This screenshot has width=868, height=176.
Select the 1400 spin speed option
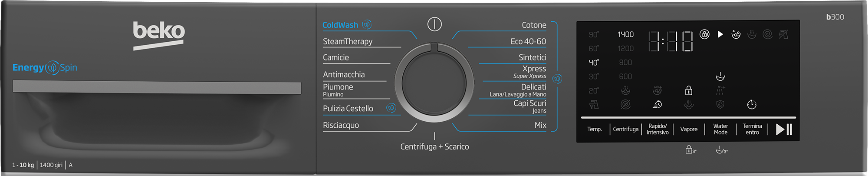click(625, 34)
